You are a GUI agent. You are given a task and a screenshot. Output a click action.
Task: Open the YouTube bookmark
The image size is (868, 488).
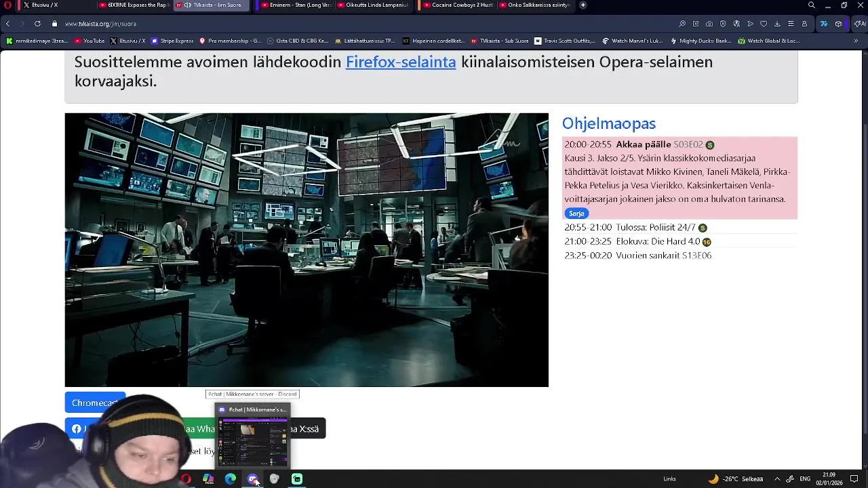point(90,41)
